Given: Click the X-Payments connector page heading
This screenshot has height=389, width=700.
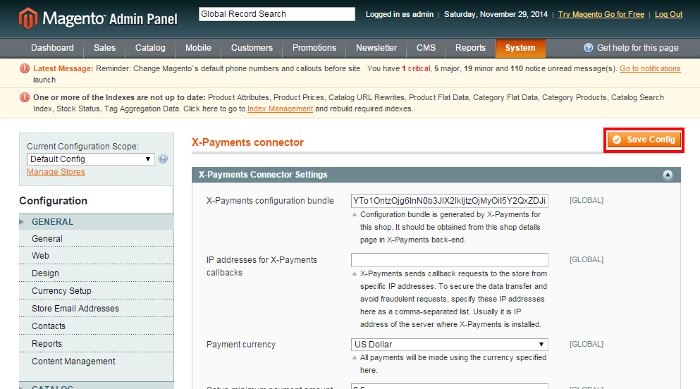Looking at the screenshot, I should (x=248, y=142).
